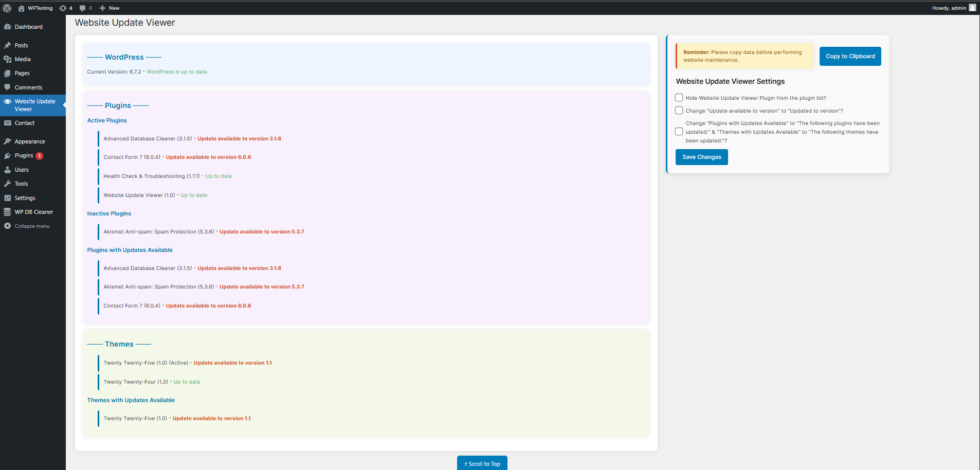Open Users menu item

click(x=33, y=170)
